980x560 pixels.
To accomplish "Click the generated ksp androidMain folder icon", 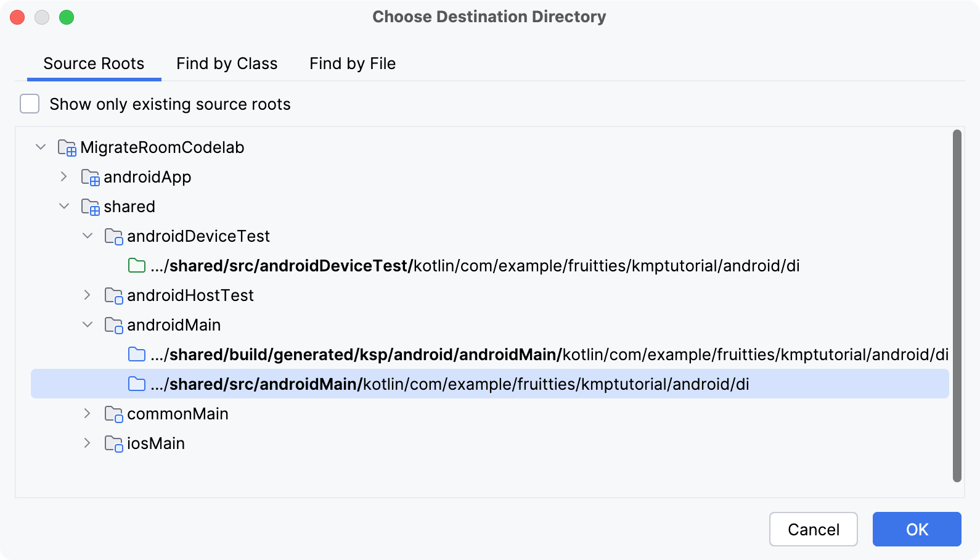I will [x=137, y=355].
